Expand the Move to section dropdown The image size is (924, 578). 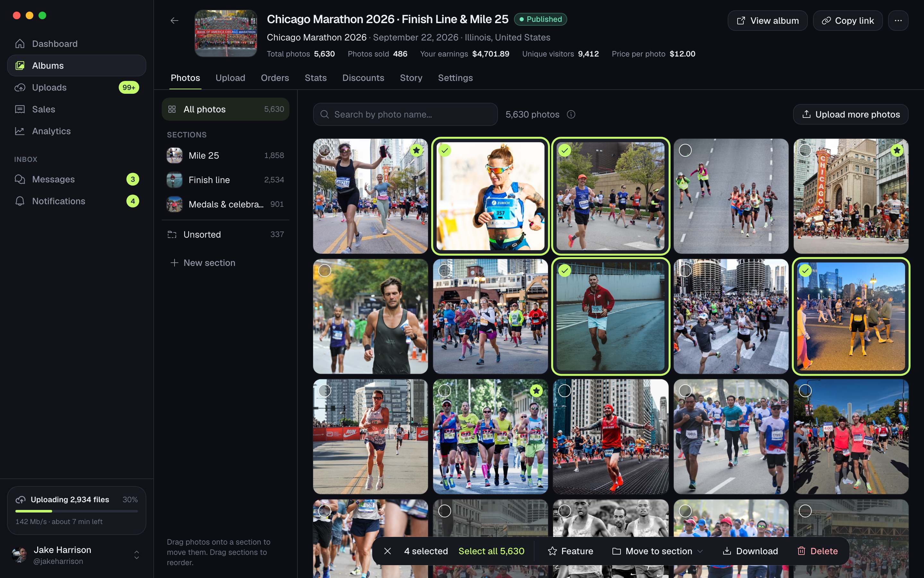[657, 551]
